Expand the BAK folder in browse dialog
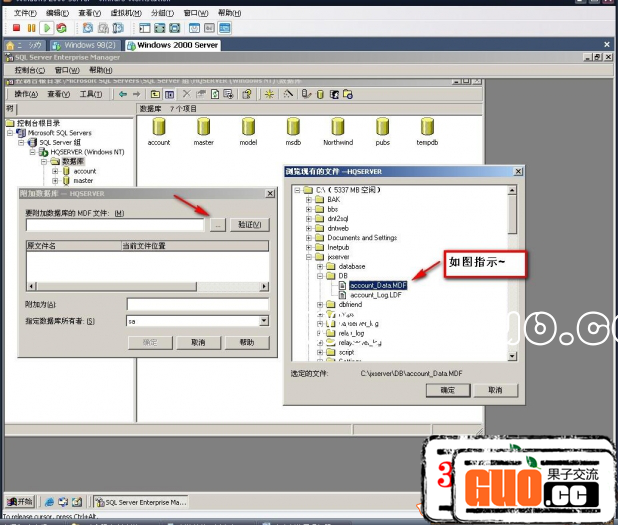This screenshot has height=525, width=618. [309, 199]
